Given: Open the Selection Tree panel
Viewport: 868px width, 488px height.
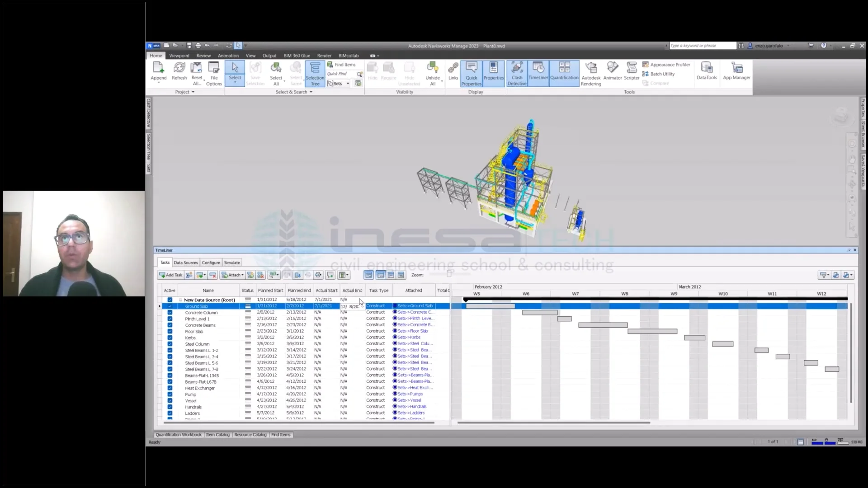Looking at the screenshot, I should [x=315, y=74].
